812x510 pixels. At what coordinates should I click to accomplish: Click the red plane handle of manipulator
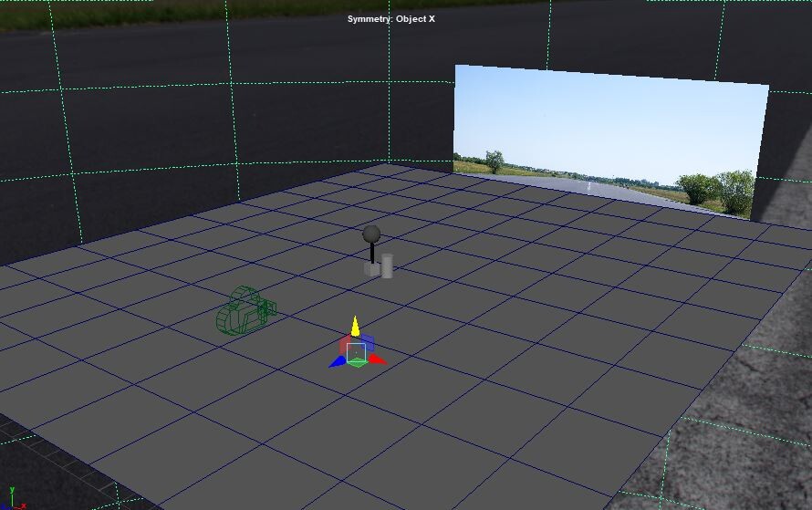click(344, 344)
